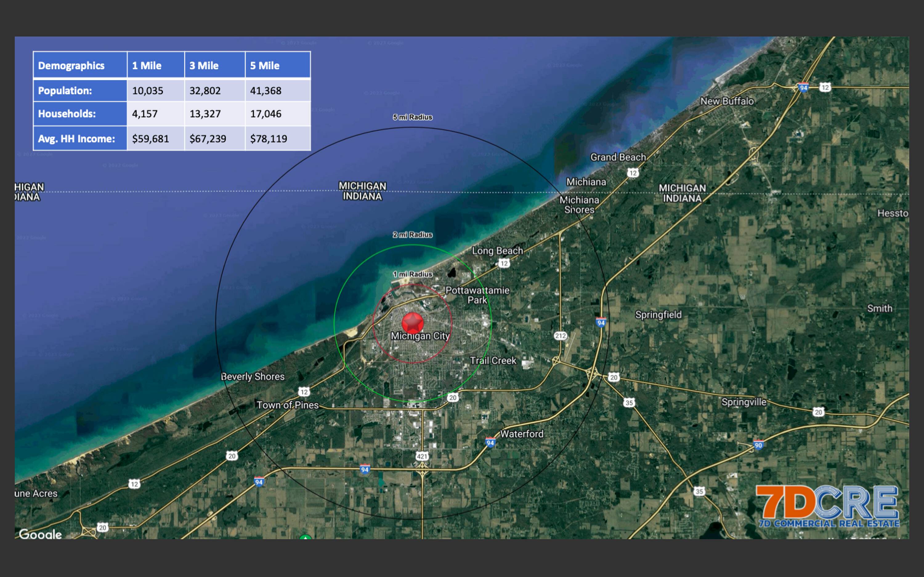Click the I-94 shield beside Waterford
The width and height of the screenshot is (924, 577).
coord(490,443)
